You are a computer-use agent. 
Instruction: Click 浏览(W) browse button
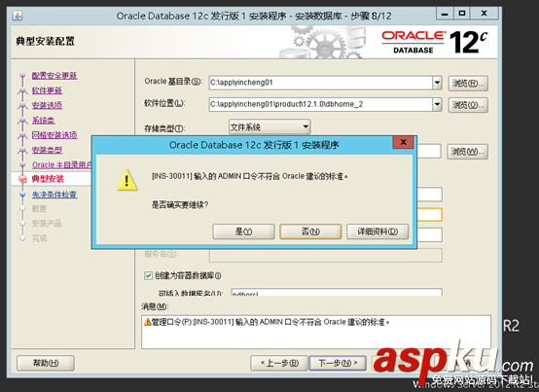pyautogui.click(x=467, y=152)
